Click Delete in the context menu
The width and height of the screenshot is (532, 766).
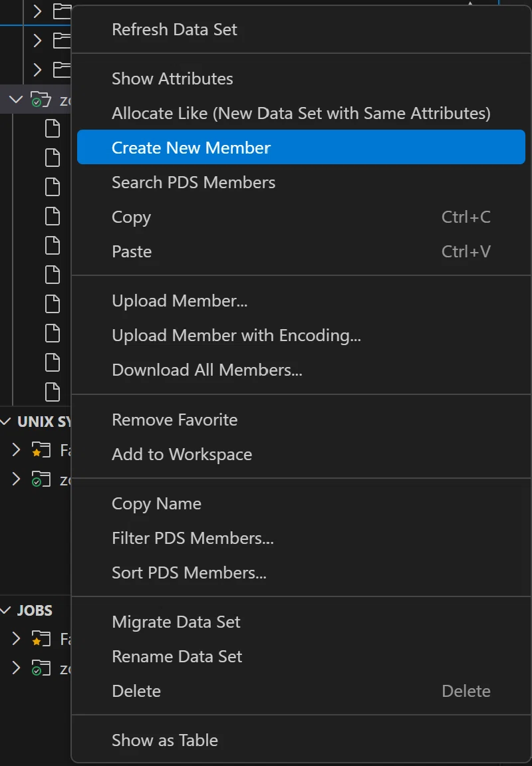(301, 692)
